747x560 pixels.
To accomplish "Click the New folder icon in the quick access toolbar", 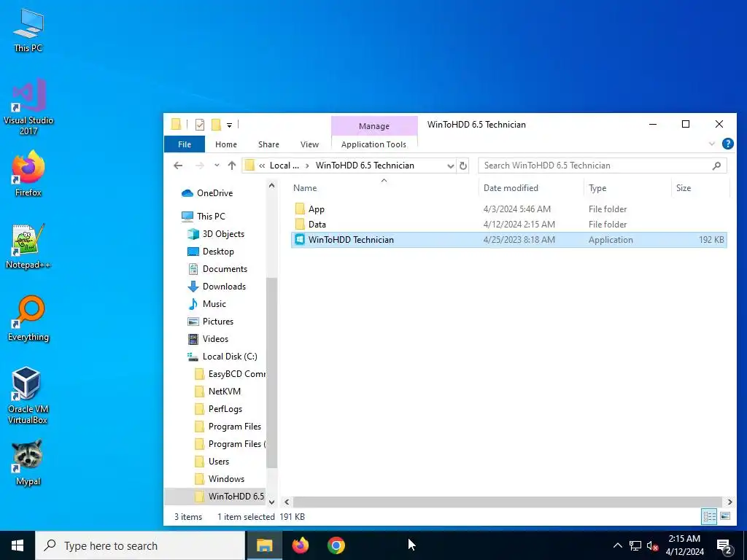I will pos(216,125).
